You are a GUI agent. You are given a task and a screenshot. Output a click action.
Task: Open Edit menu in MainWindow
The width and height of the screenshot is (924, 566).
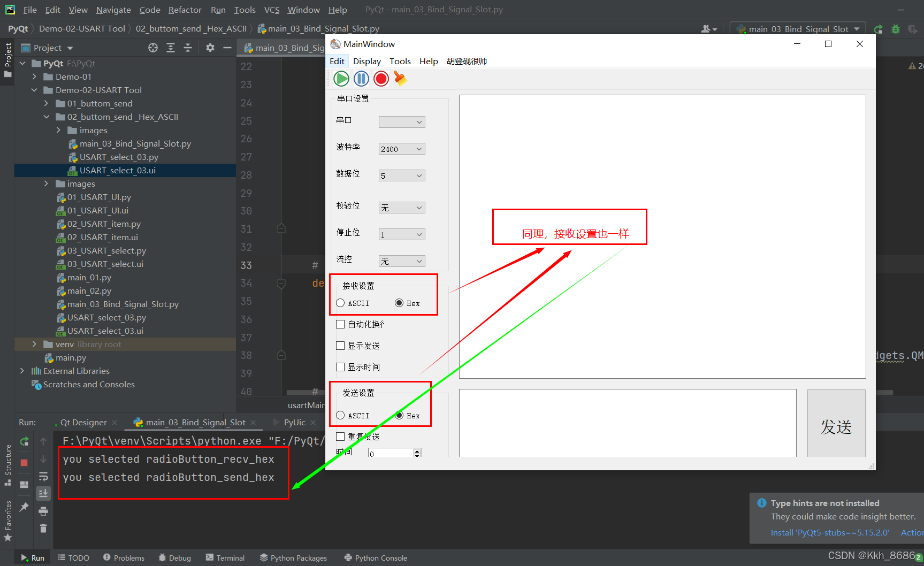pyautogui.click(x=337, y=61)
